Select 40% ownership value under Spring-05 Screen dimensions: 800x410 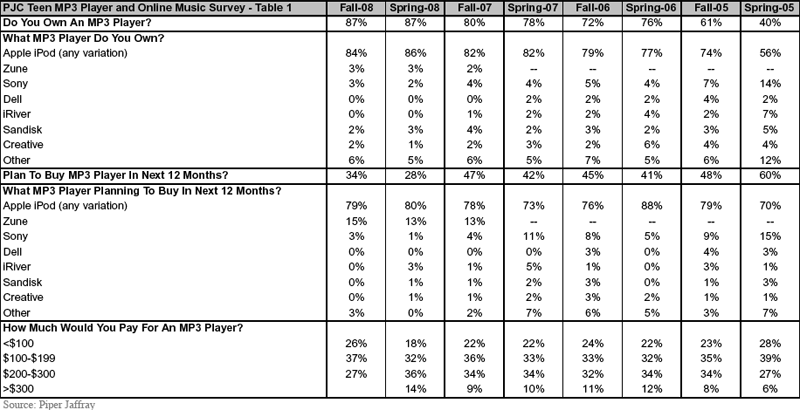[x=770, y=23]
